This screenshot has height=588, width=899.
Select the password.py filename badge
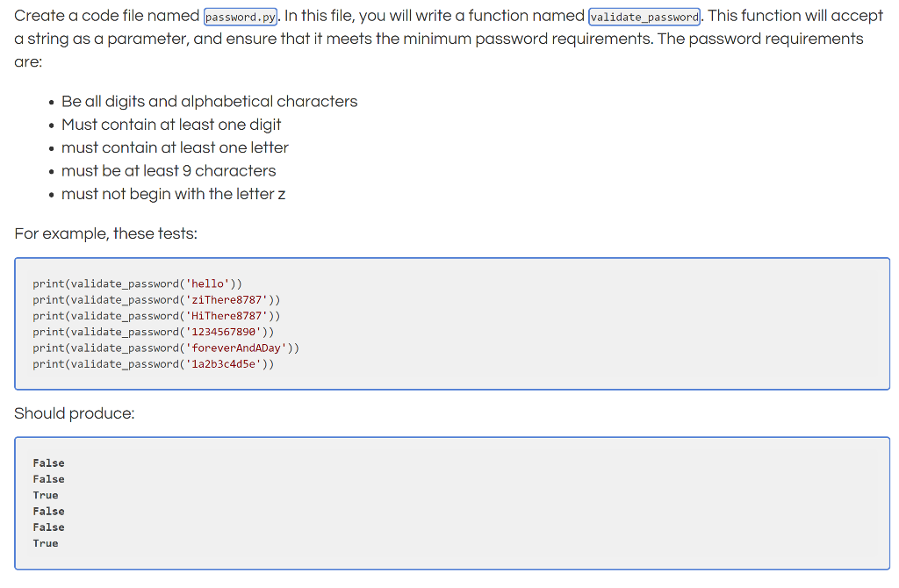[x=240, y=16]
